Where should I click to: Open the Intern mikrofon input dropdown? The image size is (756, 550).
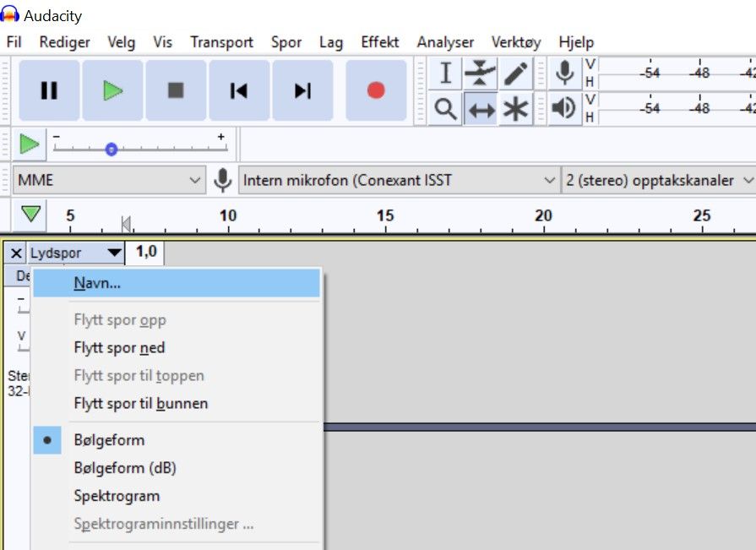[x=397, y=181]
